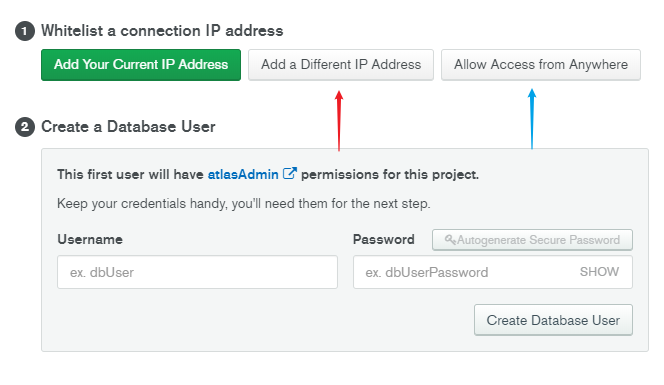Focus the Username input field

197,272
